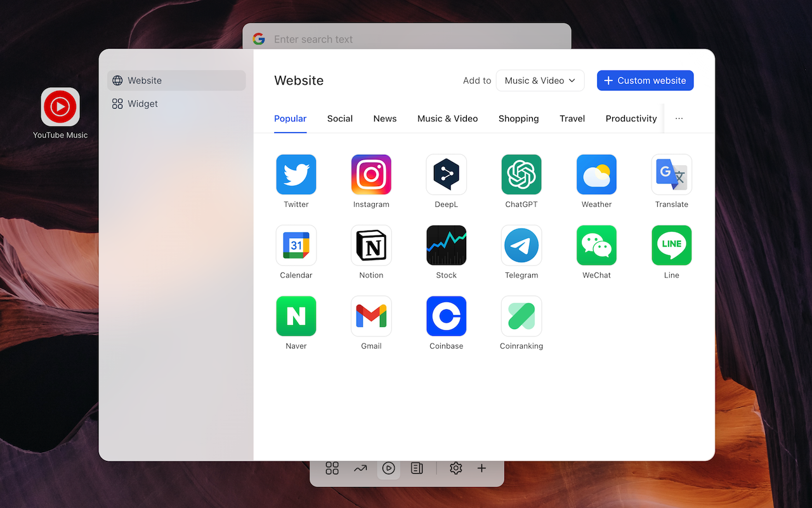Add the Coinranking website icon

coord(521,316)
